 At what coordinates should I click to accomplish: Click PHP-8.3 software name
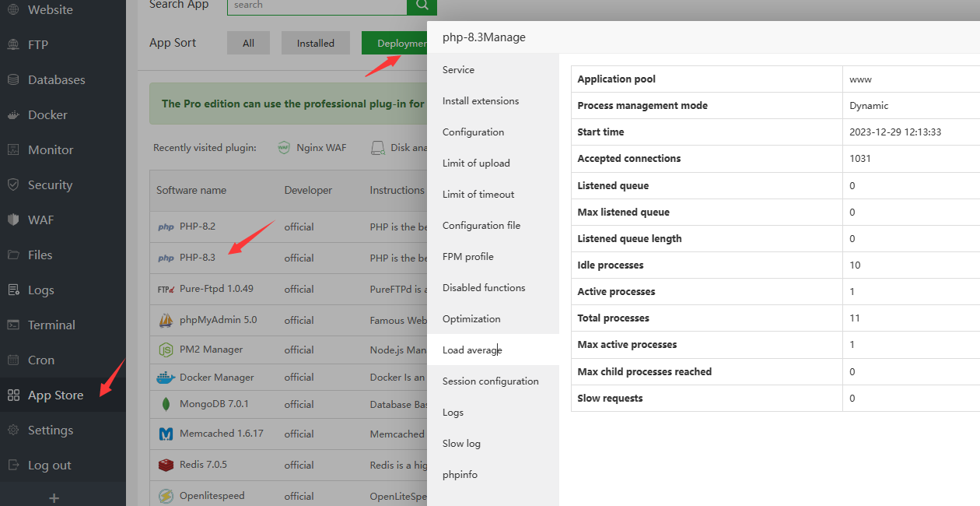[198, 258]
